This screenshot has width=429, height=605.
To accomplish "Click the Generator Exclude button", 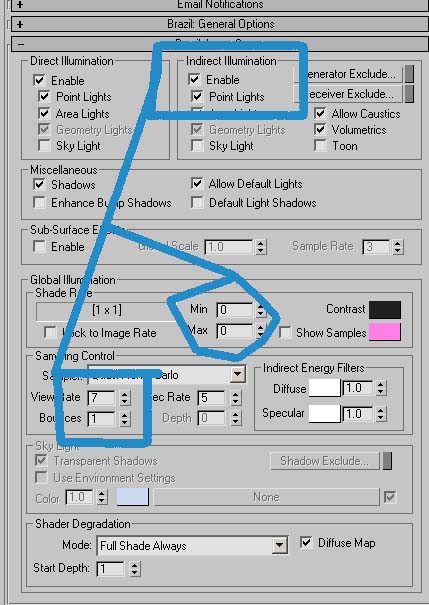I will pos(348,74).
